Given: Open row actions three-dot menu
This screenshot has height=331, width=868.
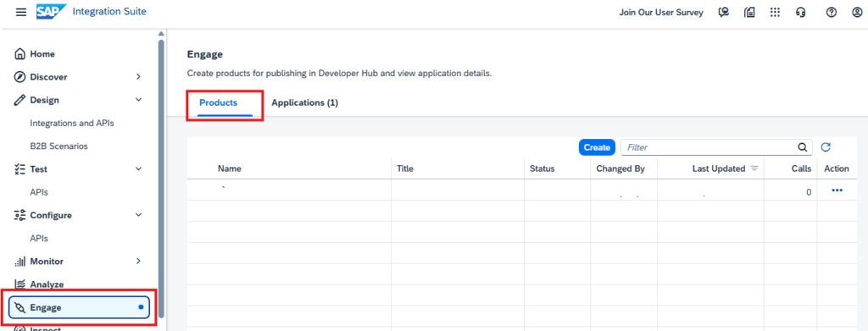Looking at the screenshot, I should pos(837,190).
